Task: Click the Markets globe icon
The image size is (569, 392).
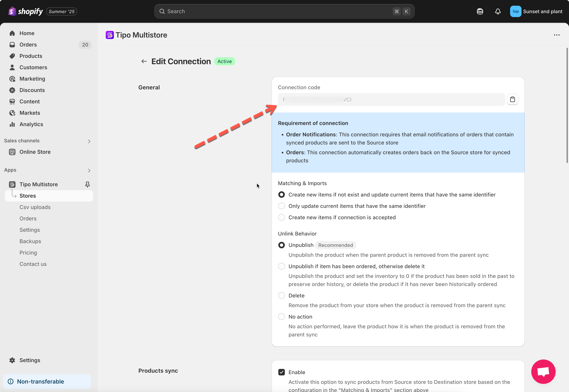Action: 12,113
